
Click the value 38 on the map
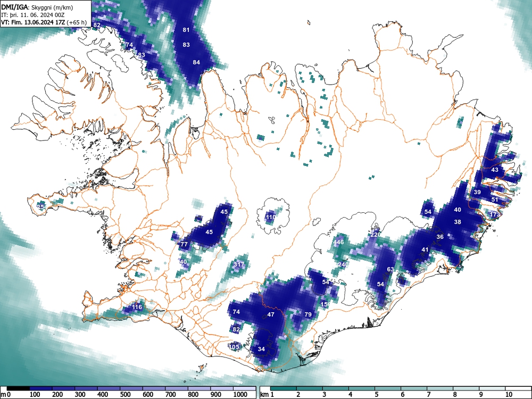[458, 221]
